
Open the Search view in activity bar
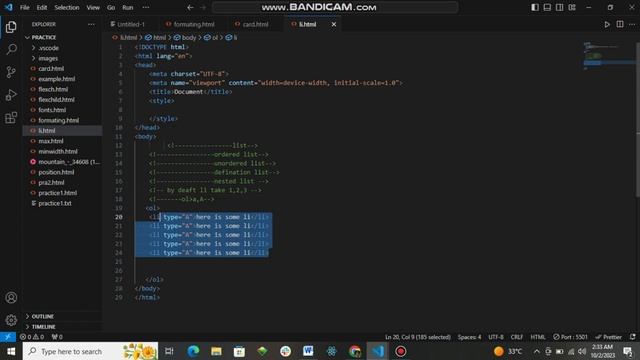11,49
